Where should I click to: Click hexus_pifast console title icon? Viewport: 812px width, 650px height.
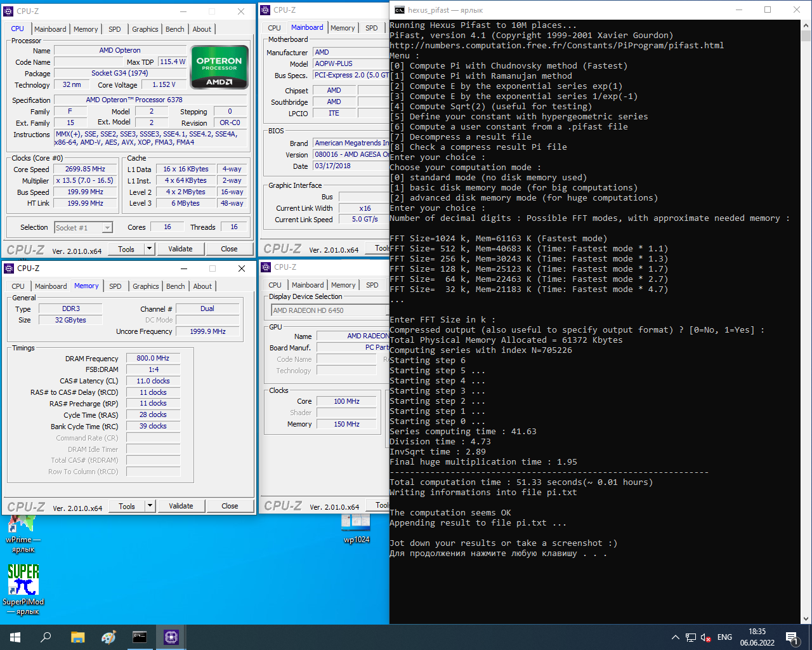(399, 10)
